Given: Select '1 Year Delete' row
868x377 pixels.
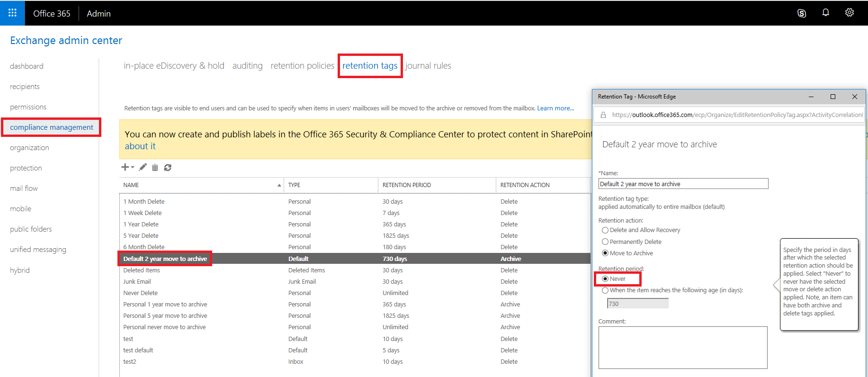Looking at the screenshot, I should click(x=355, y=224).
